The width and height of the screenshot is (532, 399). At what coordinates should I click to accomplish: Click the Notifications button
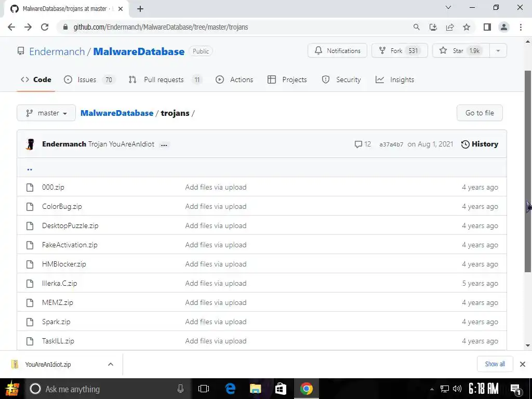[x=337, y=50]
